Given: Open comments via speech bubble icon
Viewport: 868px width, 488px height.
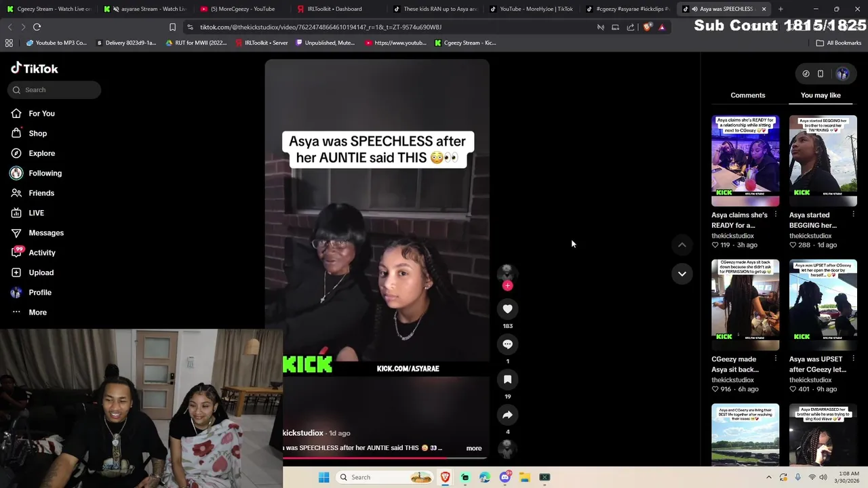Looking at the screenshot, I should (507, 344).
